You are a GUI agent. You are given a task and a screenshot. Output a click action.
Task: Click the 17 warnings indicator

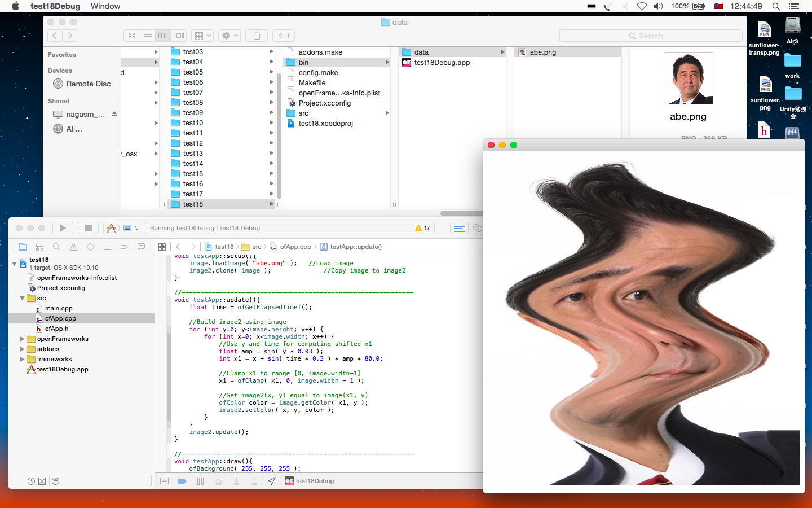click(x=423, y=228)
